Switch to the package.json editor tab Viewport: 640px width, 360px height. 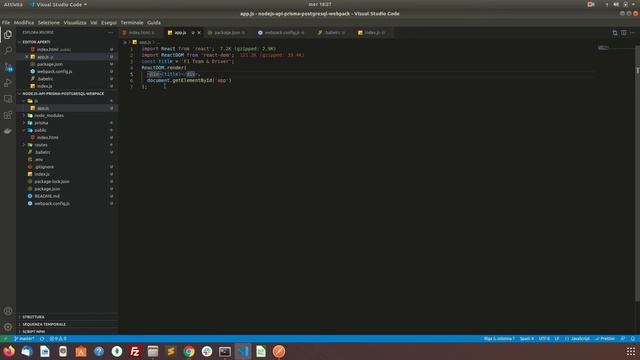[x=227, y=33]
